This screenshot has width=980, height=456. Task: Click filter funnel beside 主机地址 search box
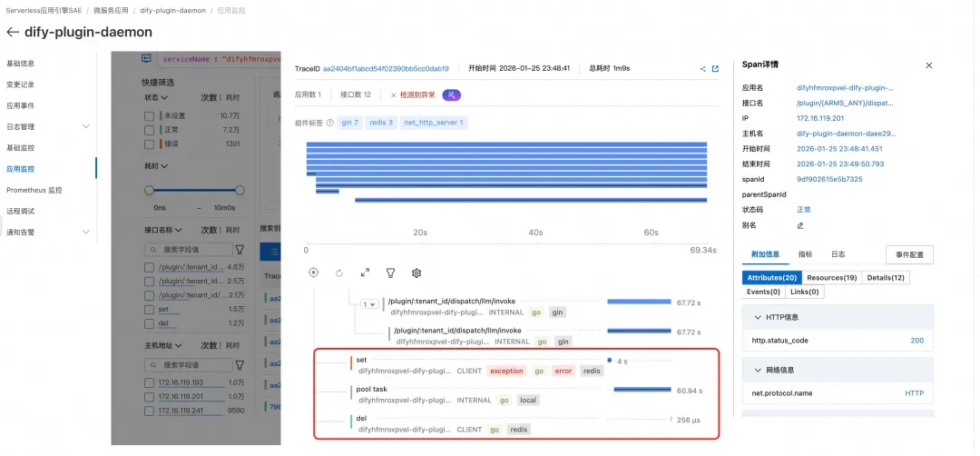(x=240, y=364)
